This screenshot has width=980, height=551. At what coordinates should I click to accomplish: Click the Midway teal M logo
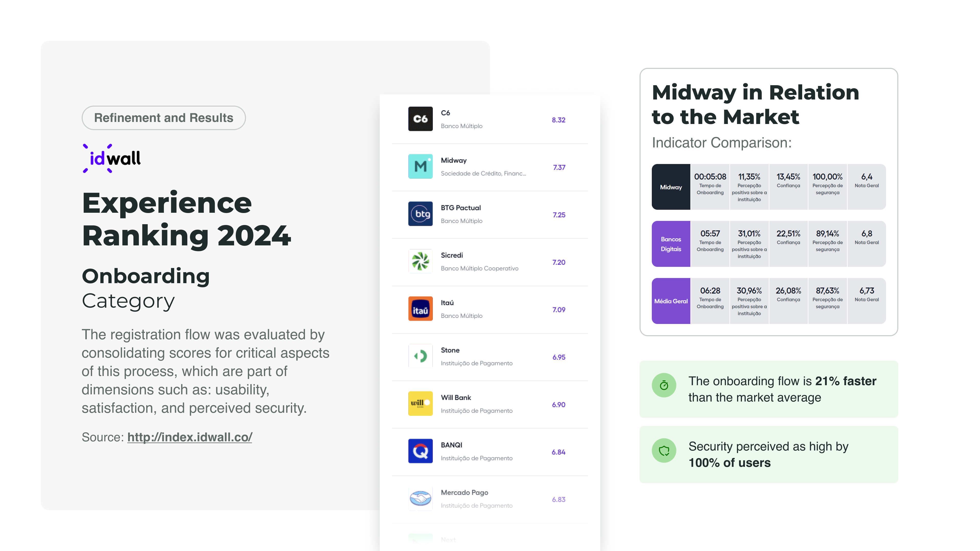pyautogui.click(x=420, y=167)
